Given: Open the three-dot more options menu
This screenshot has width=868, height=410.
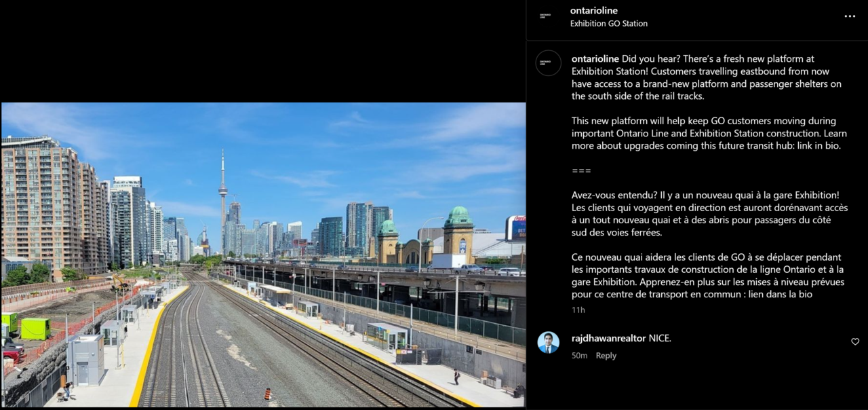Looking at the screenshot, I should (850, 16).
